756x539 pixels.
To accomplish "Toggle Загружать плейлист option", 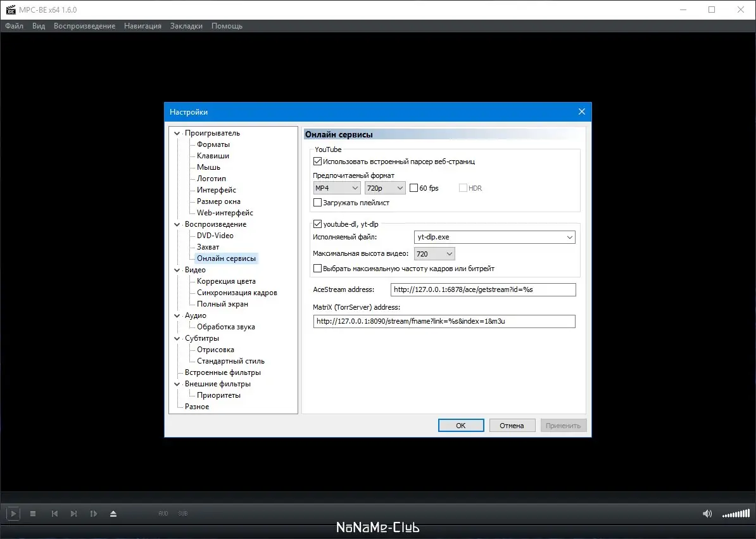I will click(317, 201).
